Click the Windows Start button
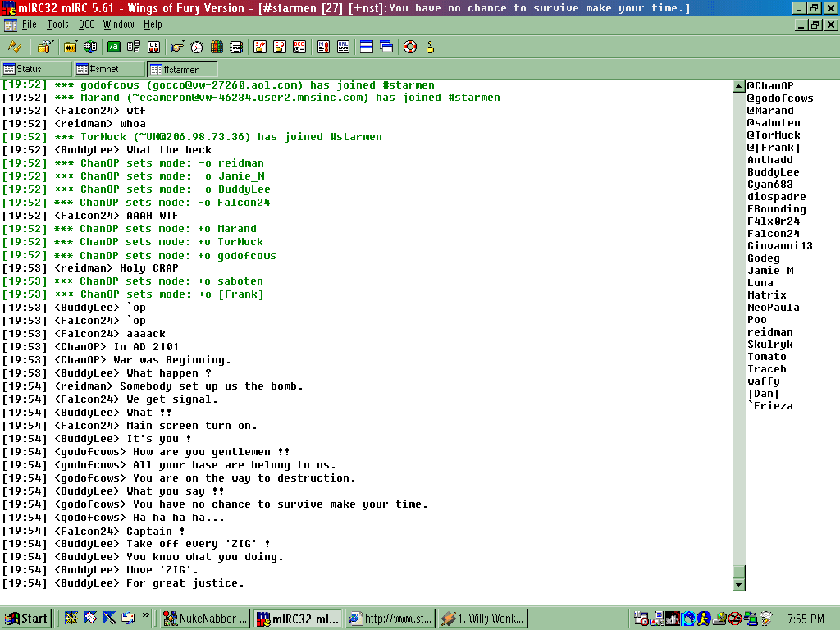The width and height of the screenshot is (840, 630). (26, 619)
